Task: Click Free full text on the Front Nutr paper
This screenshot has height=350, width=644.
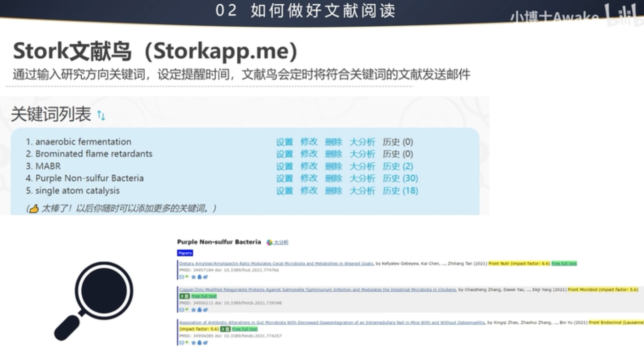Action: click(564, 264)
